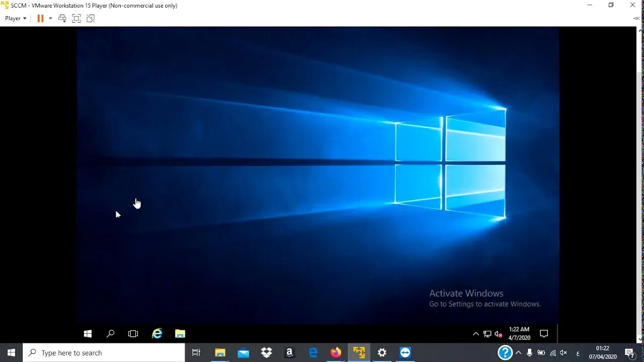This screenshot has height=362, width=644.
Task: Open host Task View button
Action: coord(196,352)
